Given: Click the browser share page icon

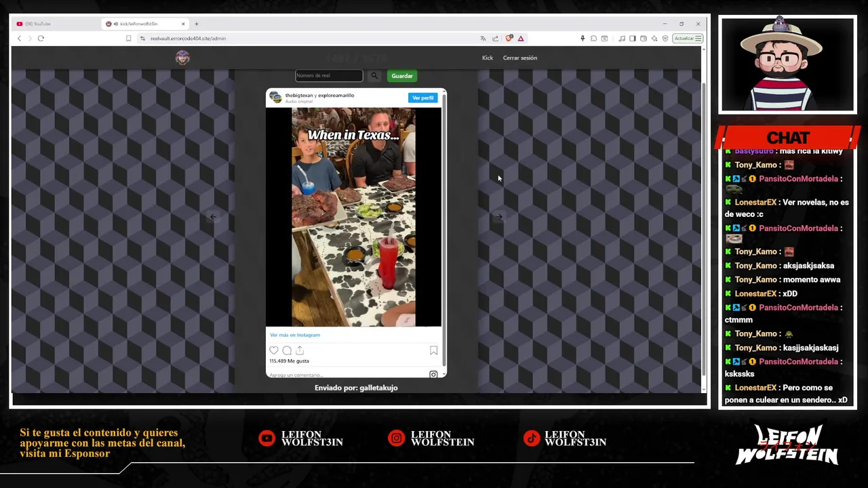Looking at the screenshot, I should (495, 38).
